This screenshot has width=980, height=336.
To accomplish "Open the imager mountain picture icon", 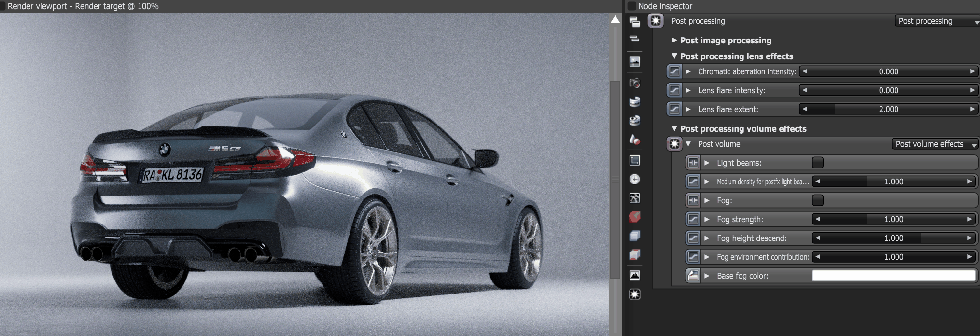I will pyautogui.click(x=634, y=276).
